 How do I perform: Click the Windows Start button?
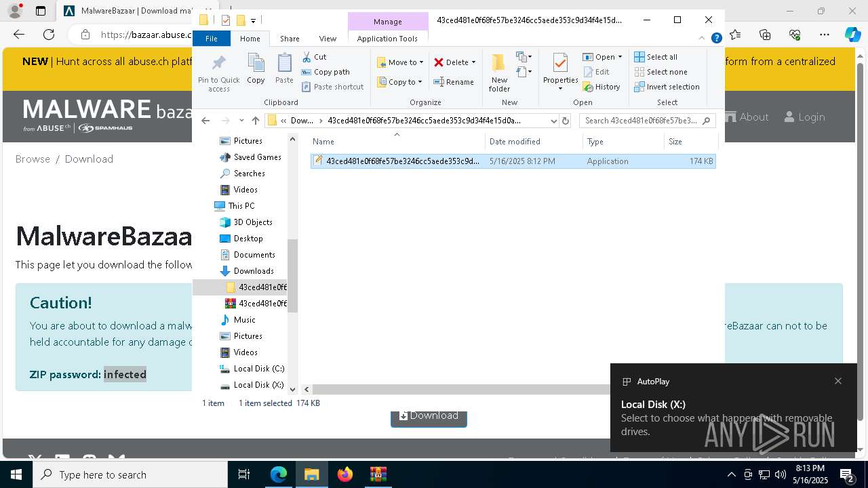point(16,474)
